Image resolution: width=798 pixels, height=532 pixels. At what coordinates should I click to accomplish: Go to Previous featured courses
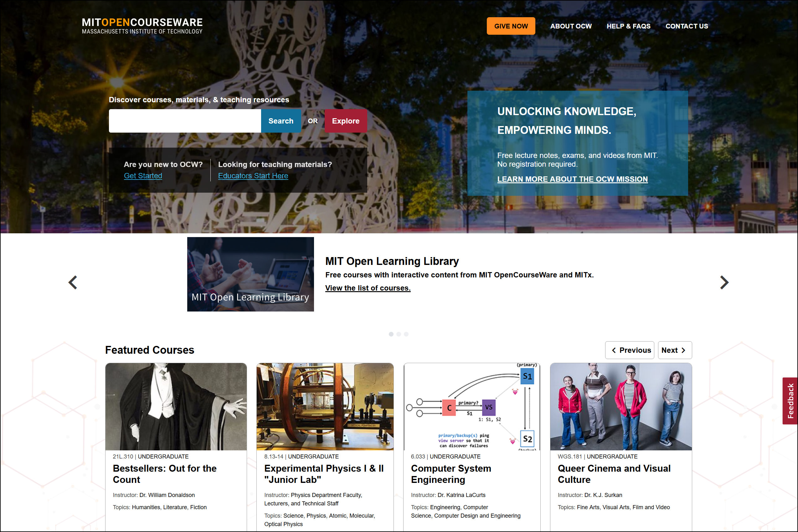629,350
